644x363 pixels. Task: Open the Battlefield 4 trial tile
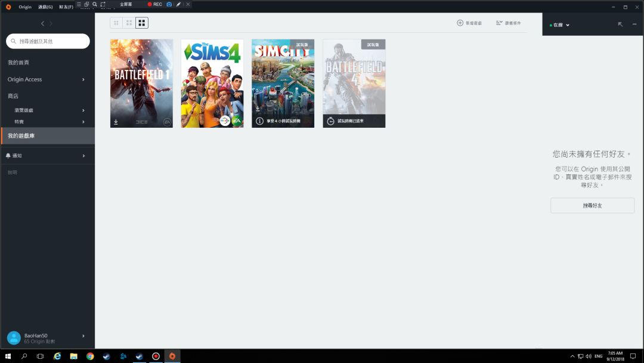click(354, 84)
